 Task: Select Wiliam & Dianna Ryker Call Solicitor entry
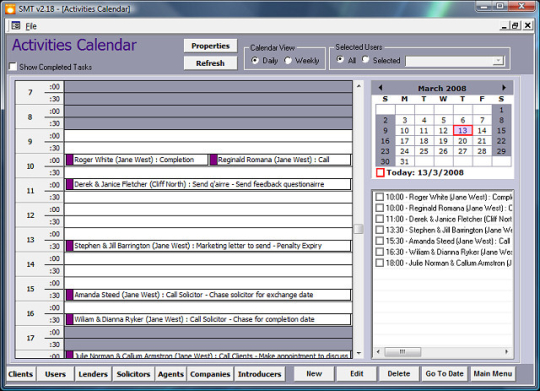208,319
